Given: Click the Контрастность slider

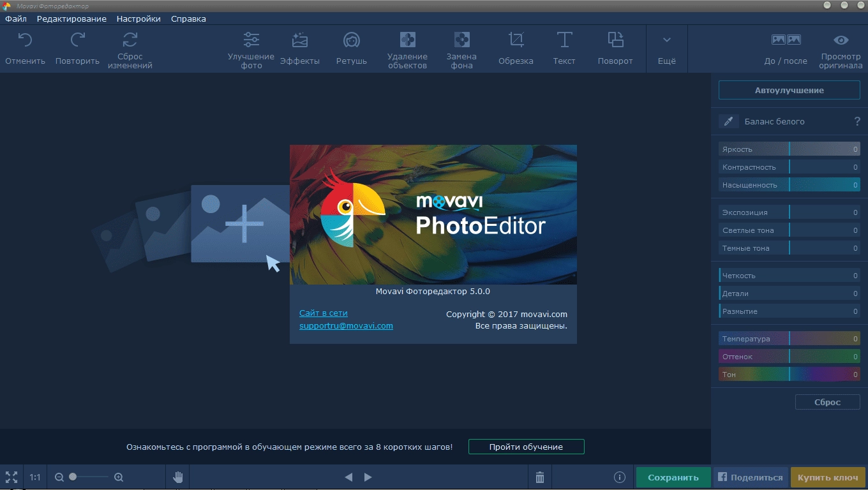Looking at the screenshot, I should point(789,167).
